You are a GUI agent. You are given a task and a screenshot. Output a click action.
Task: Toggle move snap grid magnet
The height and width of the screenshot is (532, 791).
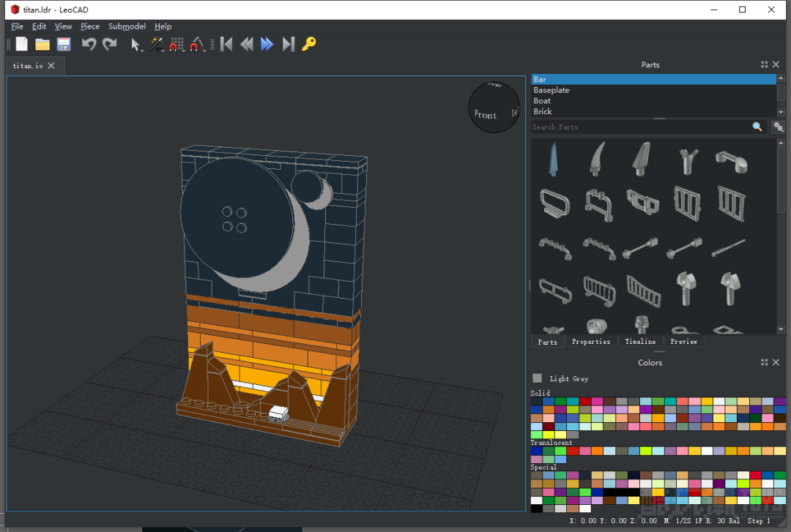coord(177,45)
